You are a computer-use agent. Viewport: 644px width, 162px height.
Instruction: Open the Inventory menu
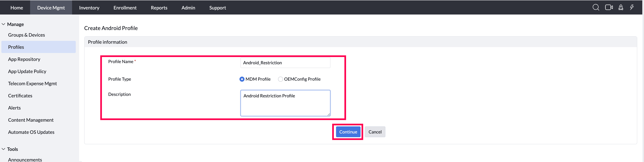click(89, 7)
